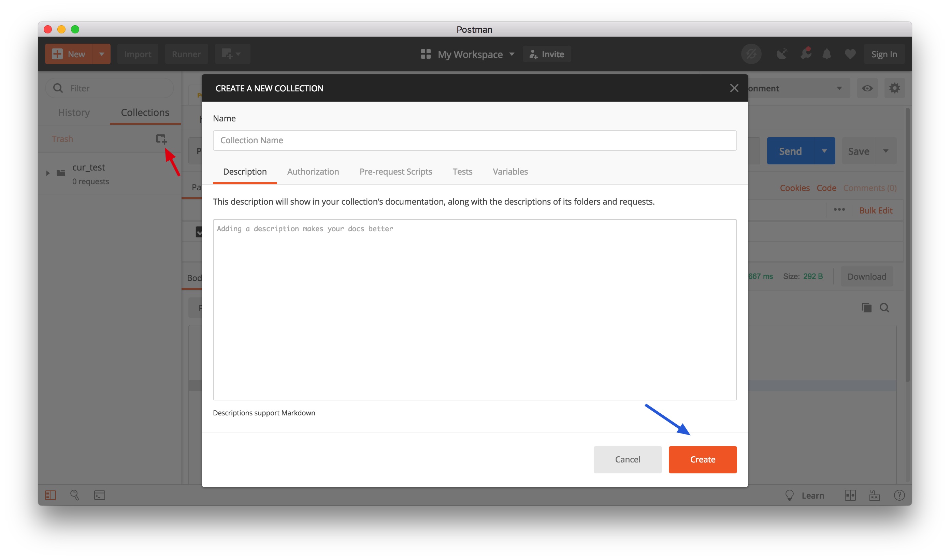Open the New button dropdown arrow
950x560 pixels.
(102, 54)
